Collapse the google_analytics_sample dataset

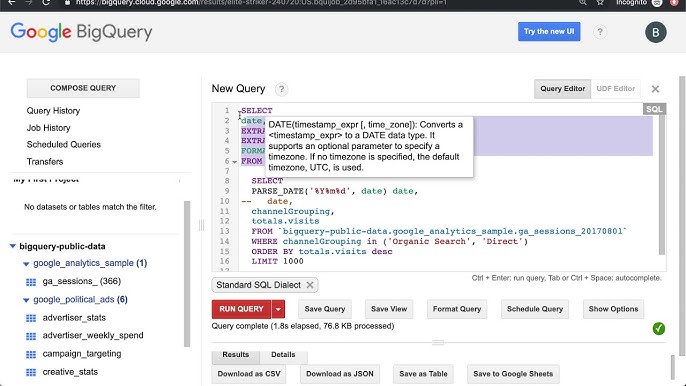[26, 264]
